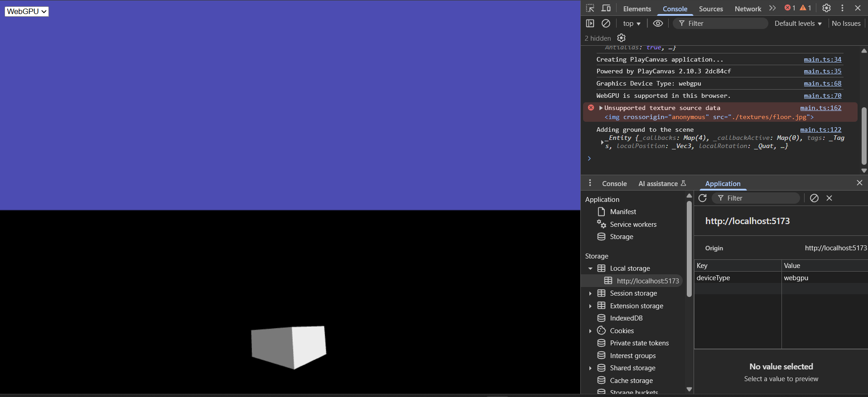This screenshot has height=397, width=868.
Task: Open the drawer three-dot menu
Action: click(590, 183)
